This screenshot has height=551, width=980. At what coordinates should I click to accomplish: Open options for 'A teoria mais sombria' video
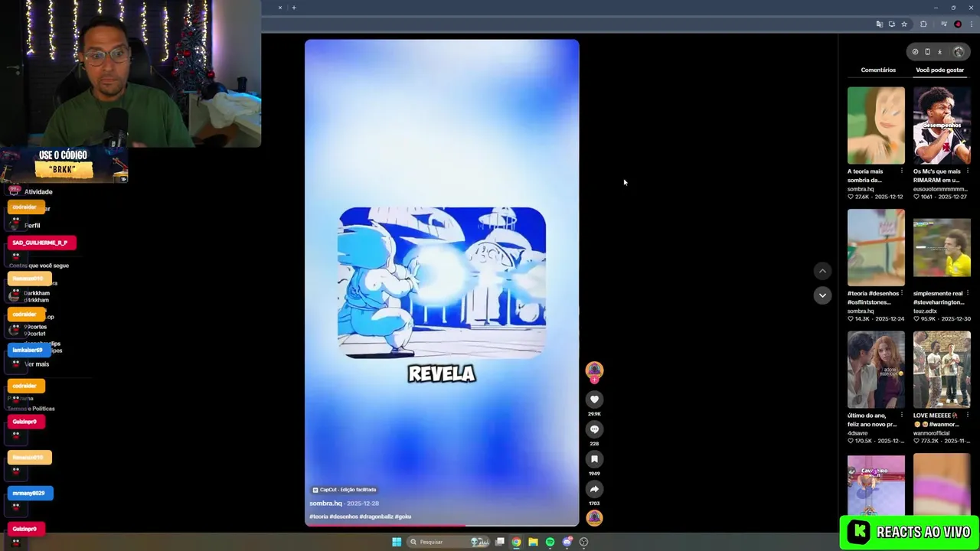[x=901, y=171]
